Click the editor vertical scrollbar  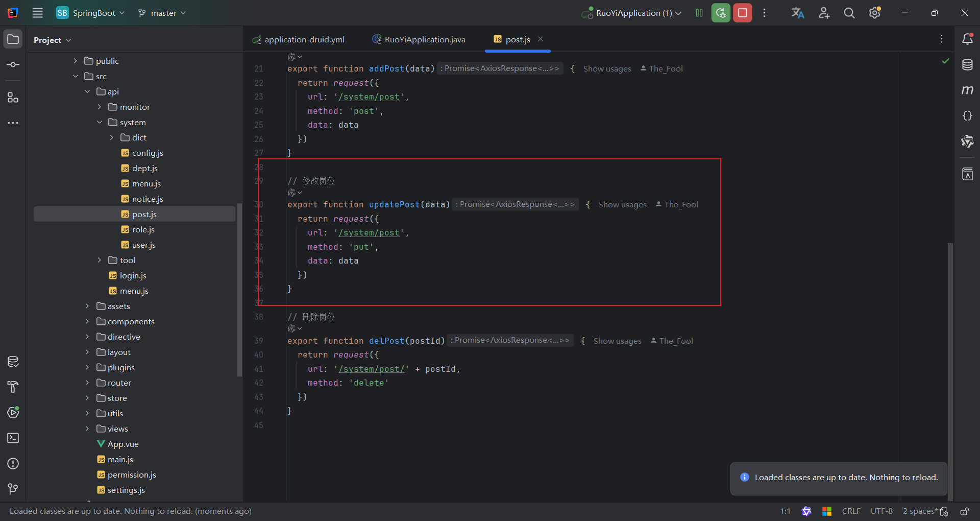950,371
